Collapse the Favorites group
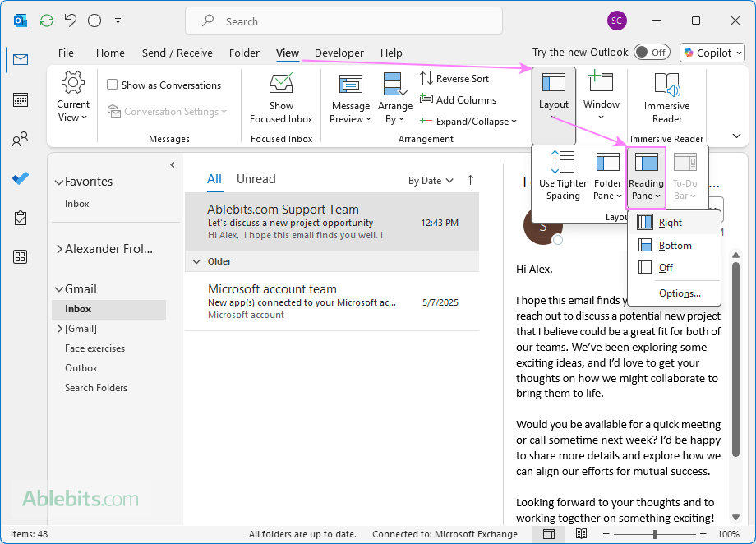This screenshot has width=756, height=544. [x=59, y=182]
